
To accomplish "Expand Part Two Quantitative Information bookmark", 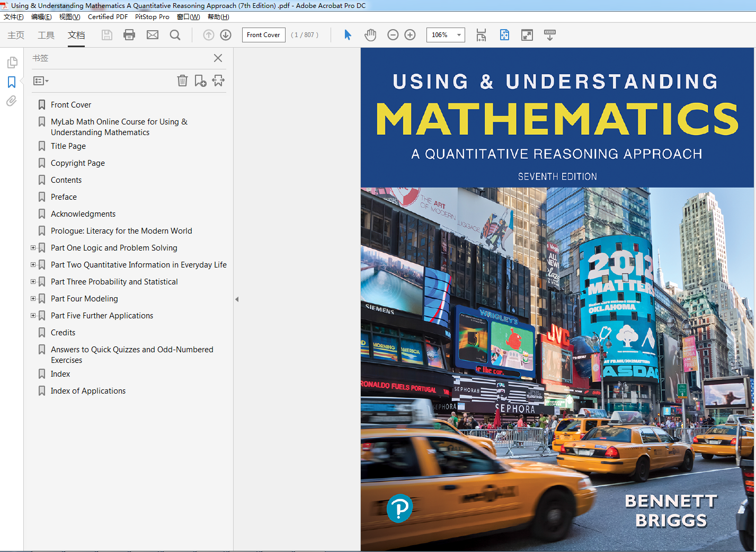I will pyautogui.click(x=33, y=264).
